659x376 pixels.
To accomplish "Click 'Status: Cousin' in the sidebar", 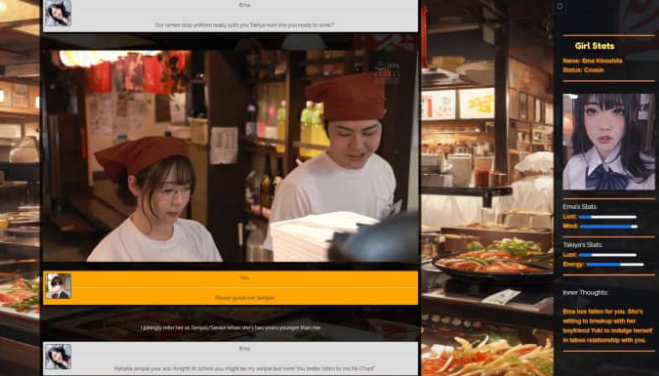I will click(x=583, y=70).
